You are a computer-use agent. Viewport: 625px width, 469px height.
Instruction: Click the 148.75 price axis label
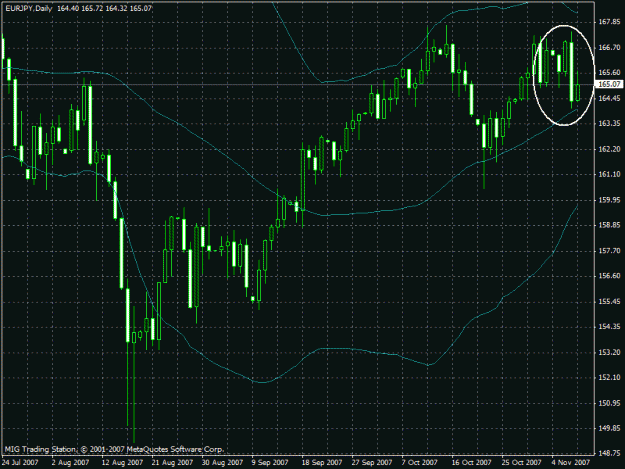609,453
